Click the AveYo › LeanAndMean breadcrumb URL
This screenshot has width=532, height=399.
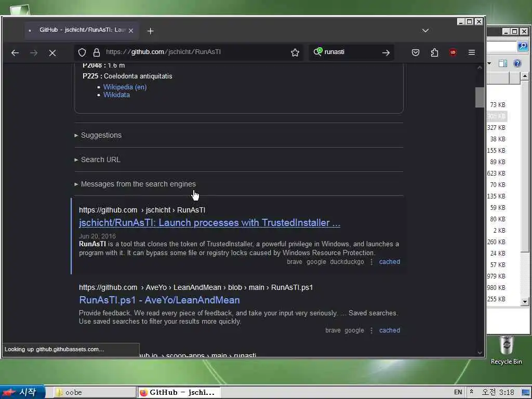pos(196,287)
